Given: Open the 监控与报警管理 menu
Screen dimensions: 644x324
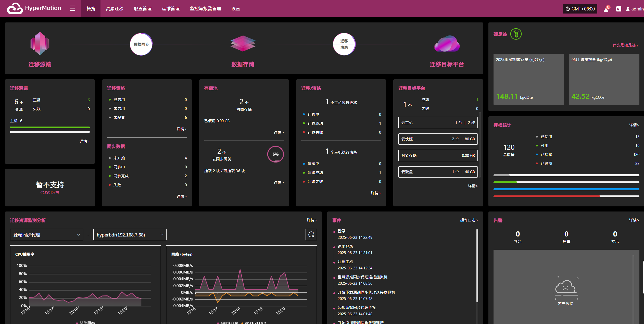Looking at the screenshot, I should [x=205, y=9].
